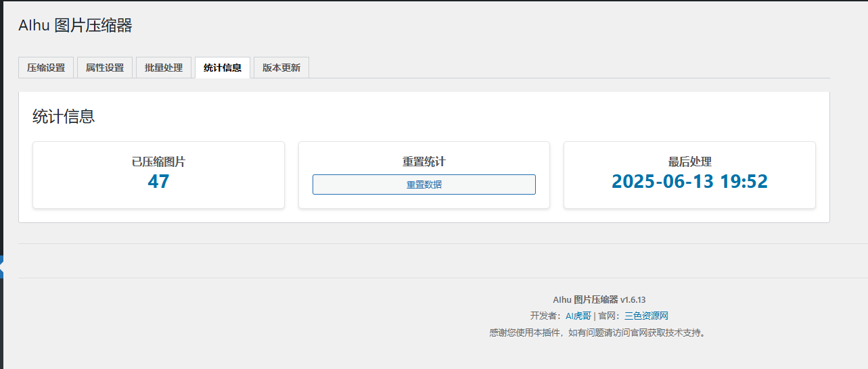
Task: Switch to the 压缩设置 tab
Action: (x=46, y=68)
